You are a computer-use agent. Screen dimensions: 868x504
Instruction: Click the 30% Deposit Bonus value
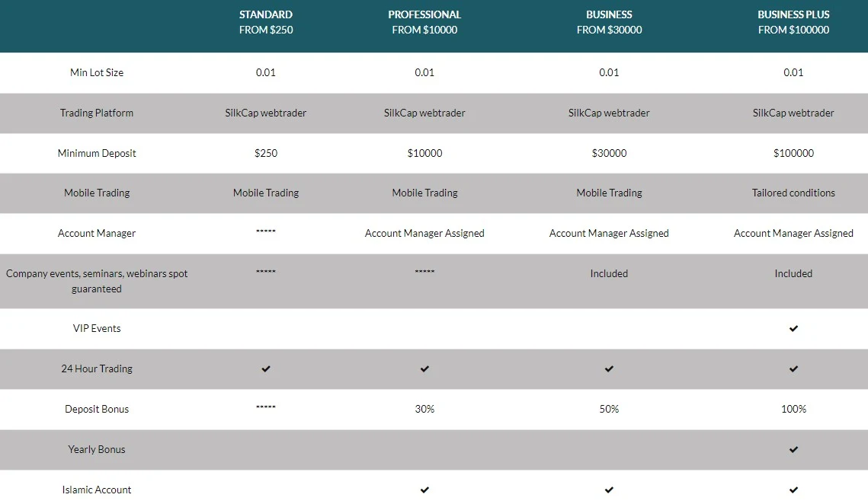pyautogui.click(x=424, y=410)
